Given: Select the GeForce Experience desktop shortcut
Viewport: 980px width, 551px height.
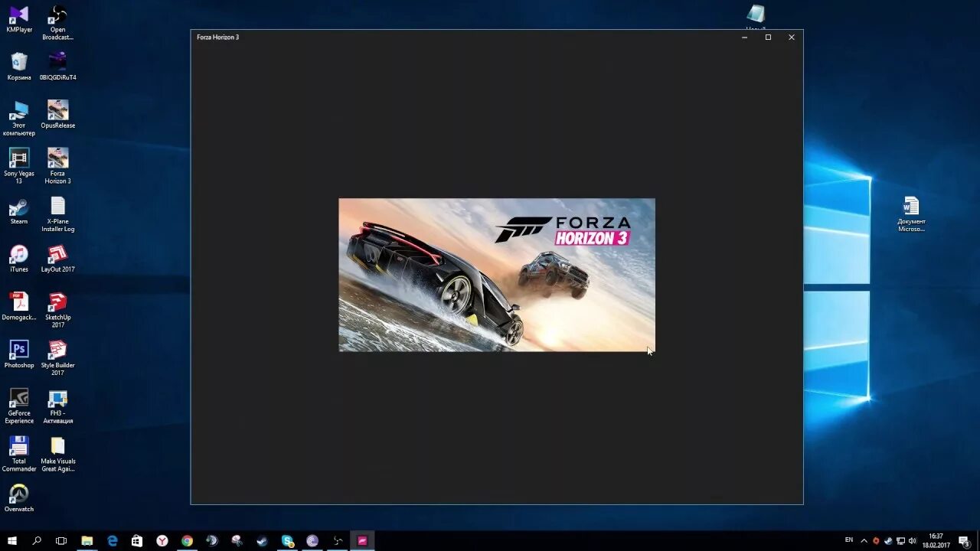Looking at the screenshot, I should point(19,406).
